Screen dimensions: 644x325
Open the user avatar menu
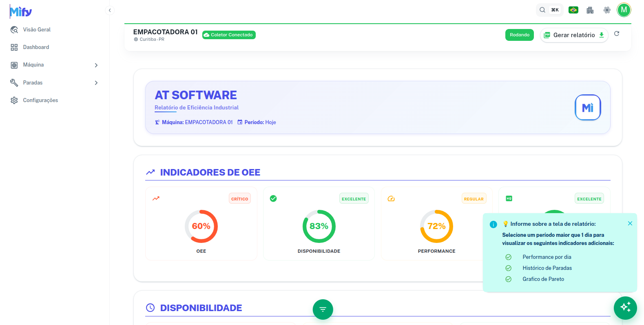click(624, 10)
